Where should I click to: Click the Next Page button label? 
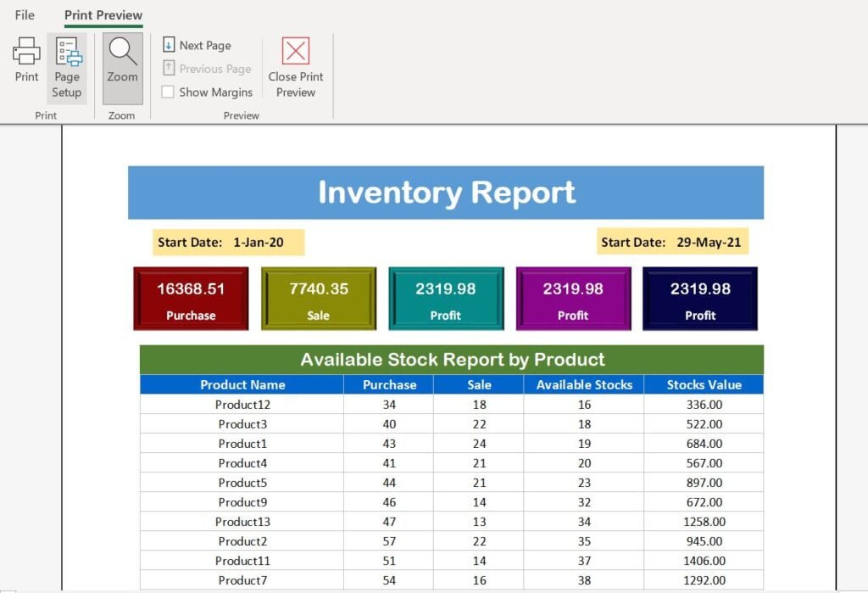coord(204,44)
